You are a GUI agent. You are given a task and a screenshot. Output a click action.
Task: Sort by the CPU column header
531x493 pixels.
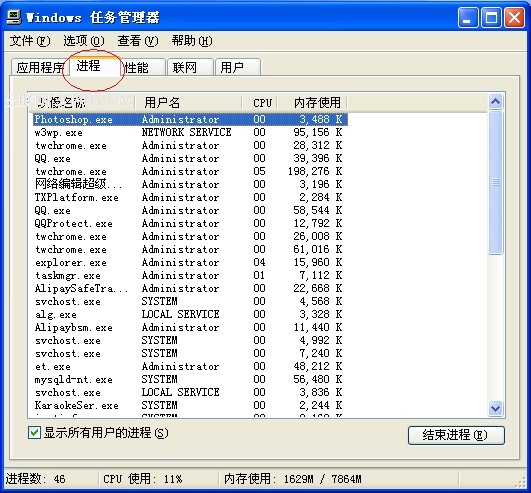260,102
